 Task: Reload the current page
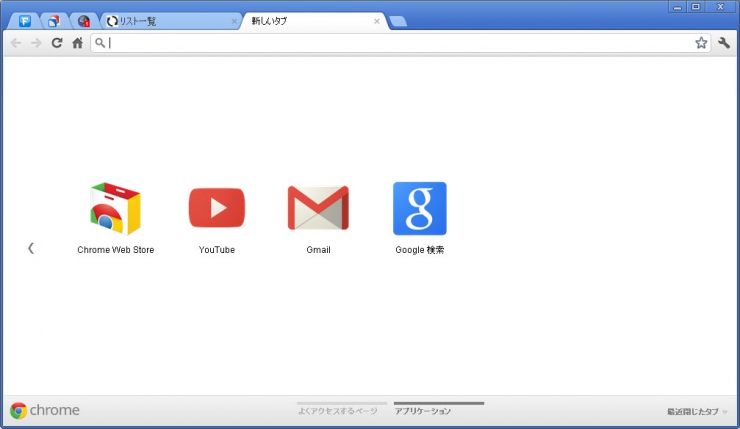(57, 43)
